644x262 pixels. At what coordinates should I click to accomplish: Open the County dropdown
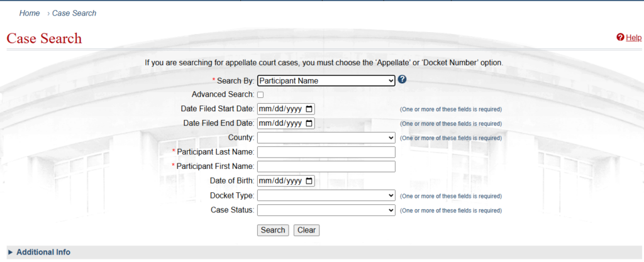[x=326, y=138]
